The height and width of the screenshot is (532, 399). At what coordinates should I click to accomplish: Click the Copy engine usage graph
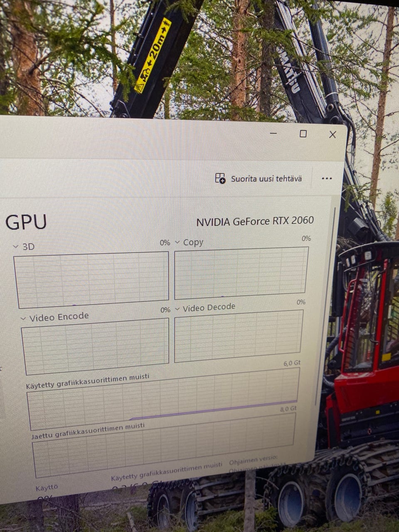pos(241,273)
